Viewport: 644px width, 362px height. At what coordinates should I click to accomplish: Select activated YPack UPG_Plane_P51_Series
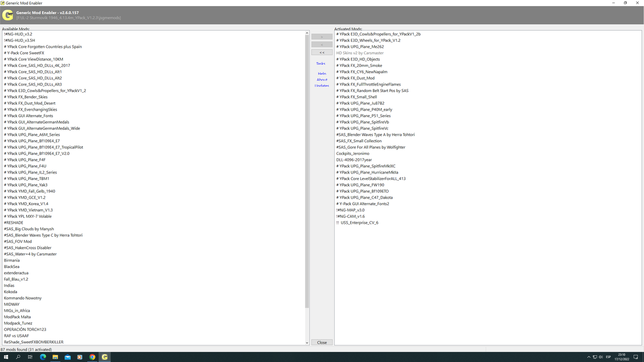coord(363,116)
